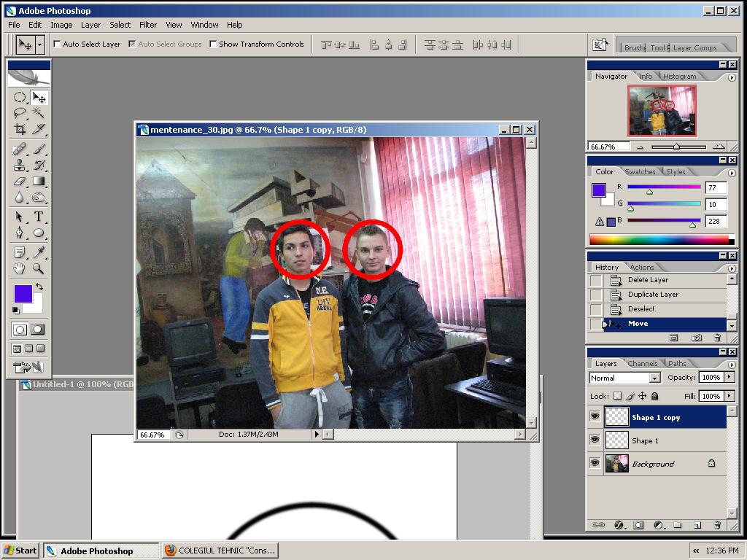Click the red B color slider
Viewport: 747px width, 560px height.
pos(664,220)
